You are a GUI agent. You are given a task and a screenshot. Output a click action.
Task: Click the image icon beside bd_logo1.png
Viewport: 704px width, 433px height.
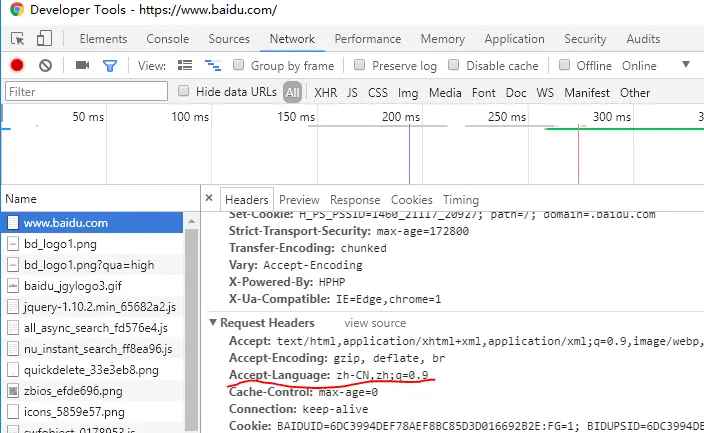point(13,244)
